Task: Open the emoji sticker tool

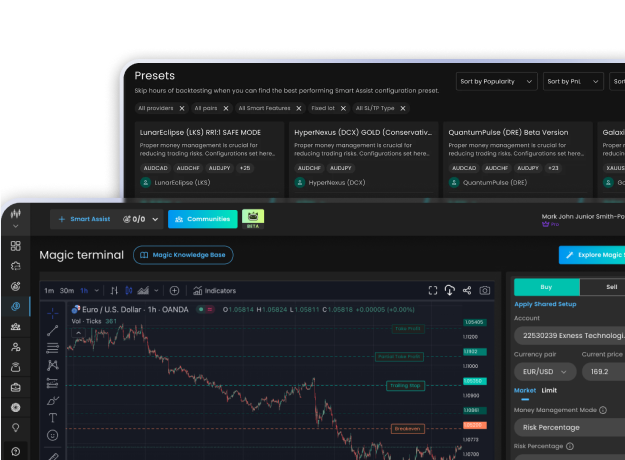Action: (x=53, y=436)
